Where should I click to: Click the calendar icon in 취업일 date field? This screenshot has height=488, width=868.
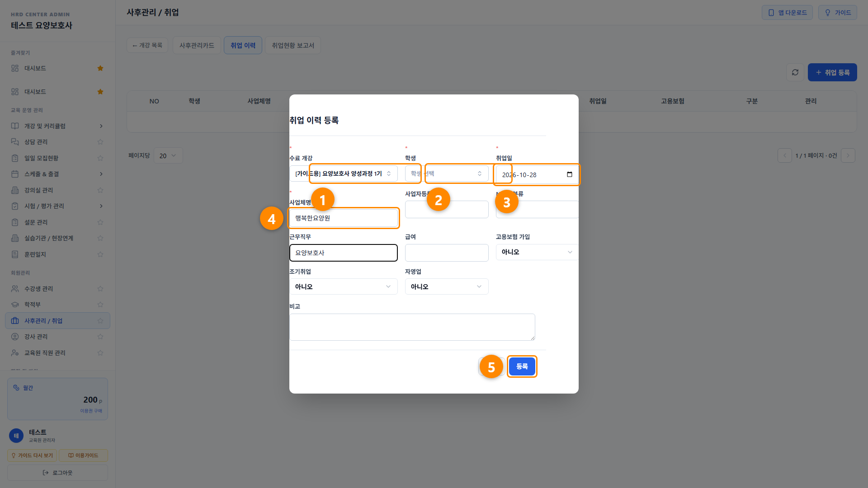(x=569, y=175)
